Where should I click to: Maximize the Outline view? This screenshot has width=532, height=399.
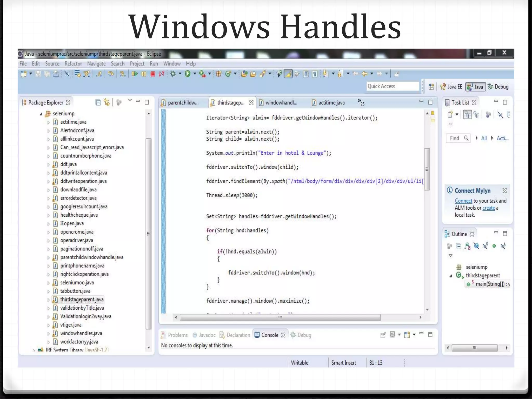[x=505, y=234]
